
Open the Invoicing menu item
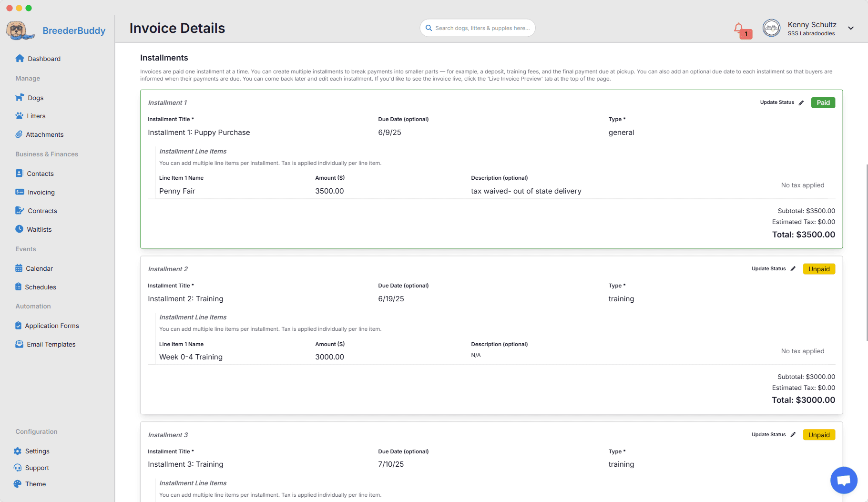(x=35, y=192)
